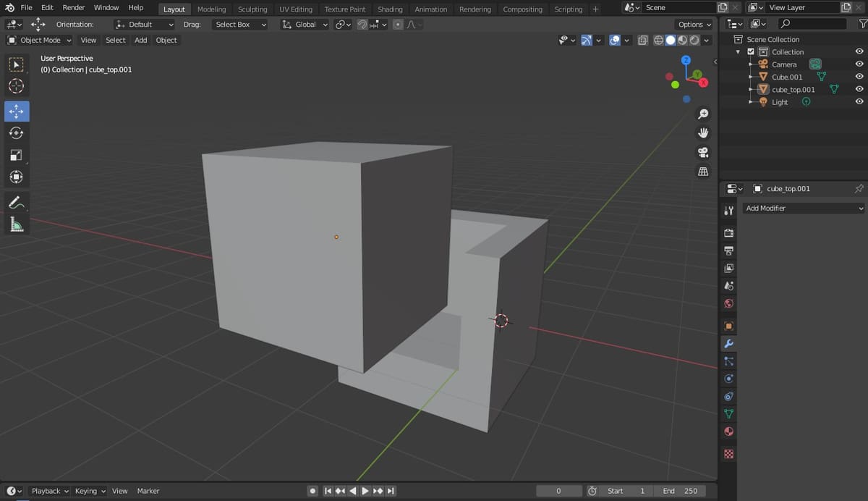Collapse the Collection tree in outliner
The width and height of the screenshot is (868, 501).
738,52
